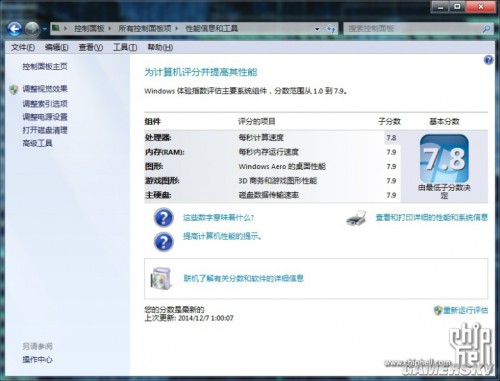Select 所有控制面板项 breadcrumb
Image resolution: width=500 pixels, height=381 pixels.
[145, 29]
